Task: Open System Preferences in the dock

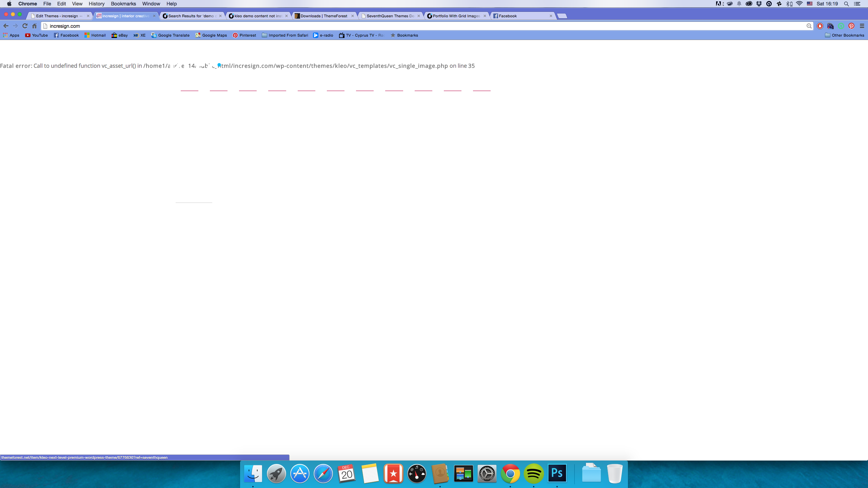Action: 487,473
